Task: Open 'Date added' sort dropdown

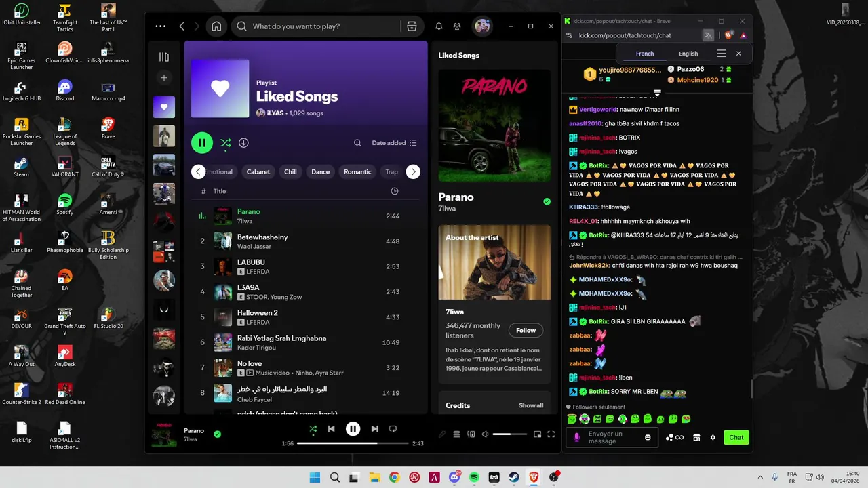Action: (394, 143)
